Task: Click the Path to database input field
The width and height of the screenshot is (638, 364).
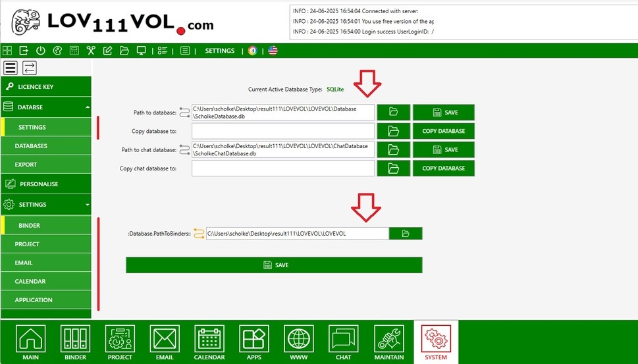Action: tap(282, 113)
